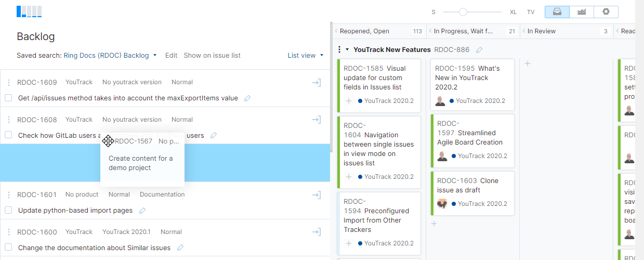Move RDOC-1608 to the board with the arrow icon
This screenshot has width=644, height=260.
pyautogui.click(x=316, y=120)
